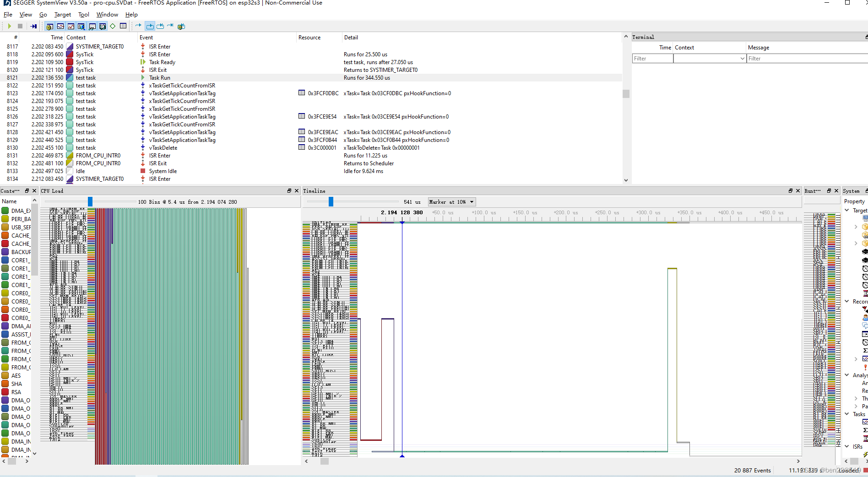The image size is (868, 477).
Task: Float the CPU Load panel
Action: pyautogui.click(x=289, y=191)
